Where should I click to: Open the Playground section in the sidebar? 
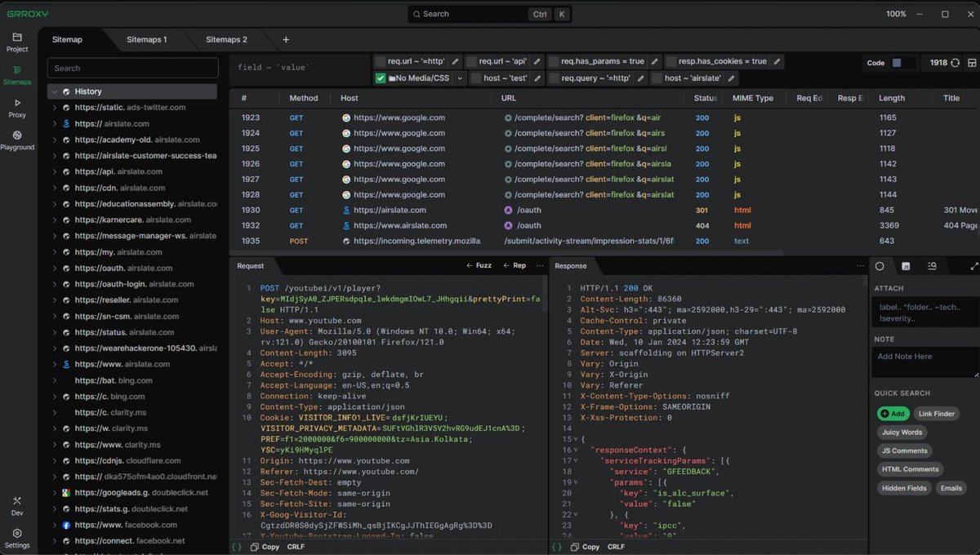pyautogui.click(x=17, y=140)
